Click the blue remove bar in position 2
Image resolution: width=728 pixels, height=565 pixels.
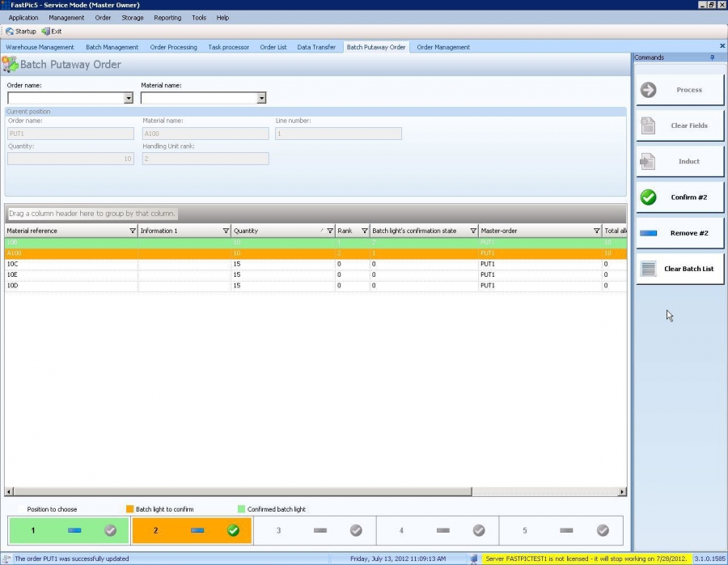point(197,531)
